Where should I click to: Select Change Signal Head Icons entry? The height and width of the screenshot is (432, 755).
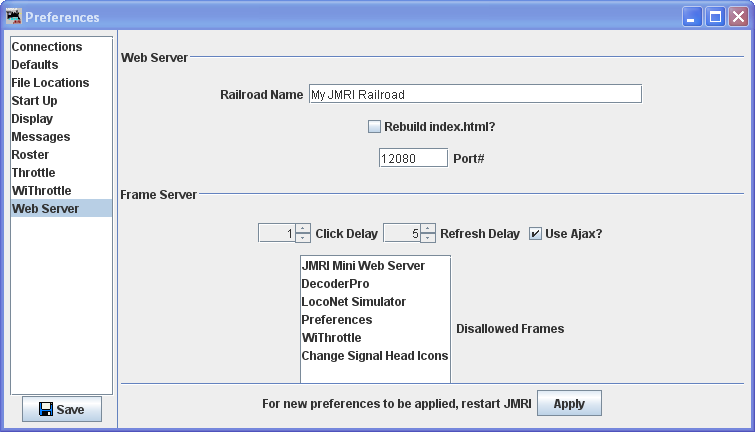tap(376, 355)
